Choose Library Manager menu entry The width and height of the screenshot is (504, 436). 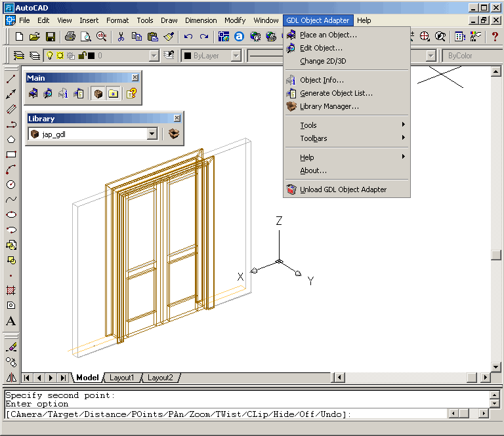tap(346, 106)
